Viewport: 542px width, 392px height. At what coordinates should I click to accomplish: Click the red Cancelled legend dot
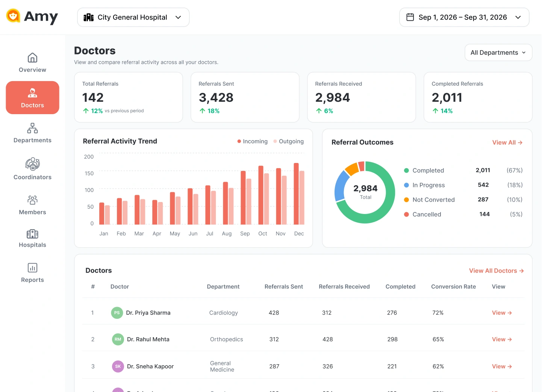[x=406, y=214]
